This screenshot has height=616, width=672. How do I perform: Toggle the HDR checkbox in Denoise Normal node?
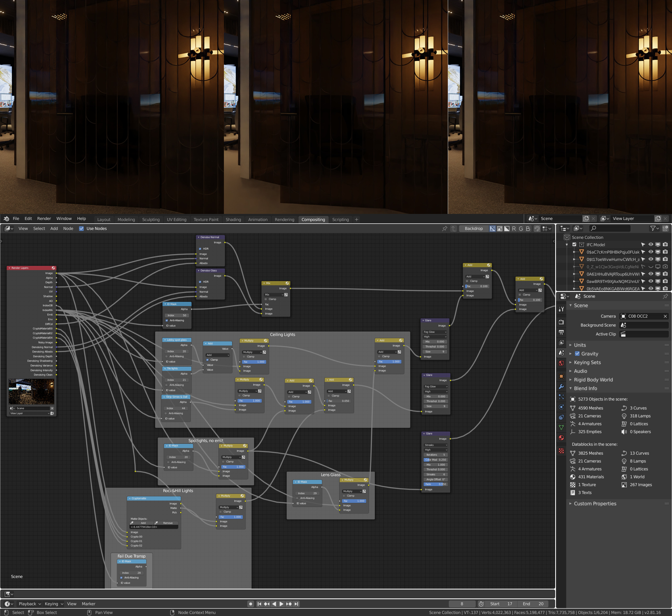(200, 249)
